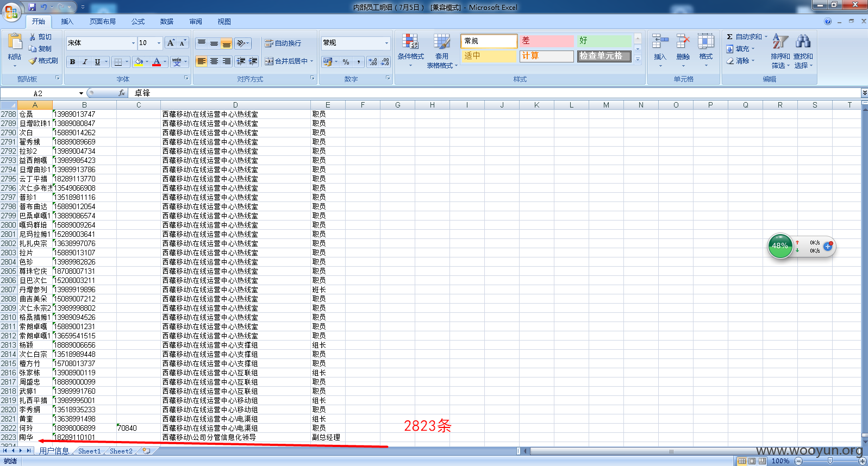Expand the Name Box dropdown arrow

[x=81, y=93]
